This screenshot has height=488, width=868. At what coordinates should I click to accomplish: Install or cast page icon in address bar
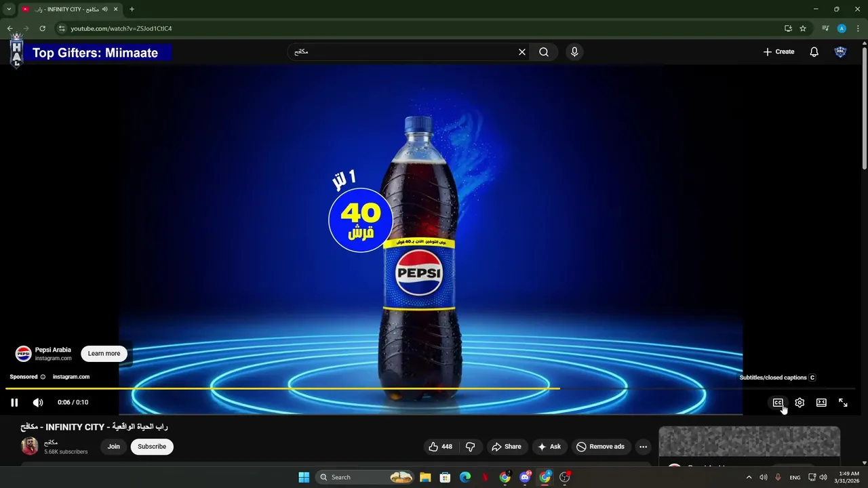point(788,28)
